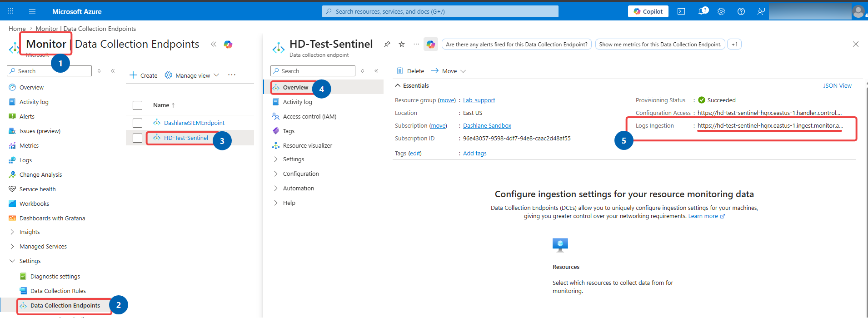Open Monitor Overview menu item

click(x=31, y=87)
